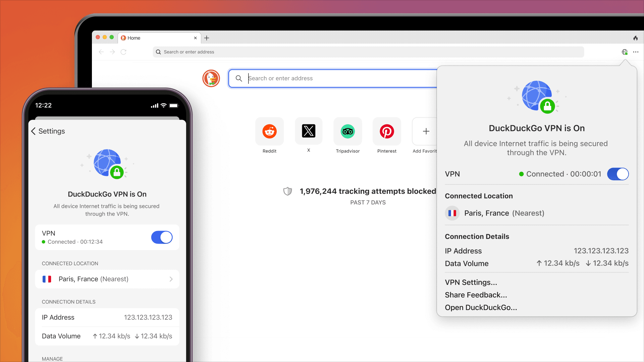
Task: Click Open DuckDuckGo... link
Action: point(481,308)
